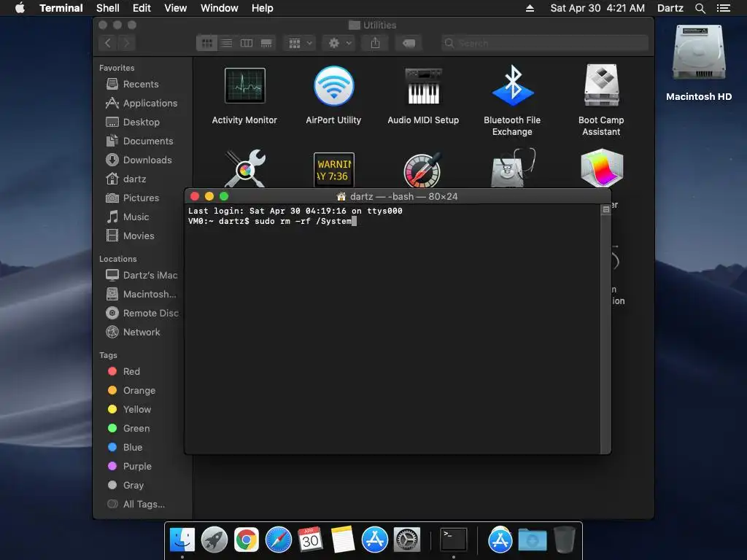Select Applications in Finder sidebar
This screenshot has width=747, height=560.
[x=143, y=104]
